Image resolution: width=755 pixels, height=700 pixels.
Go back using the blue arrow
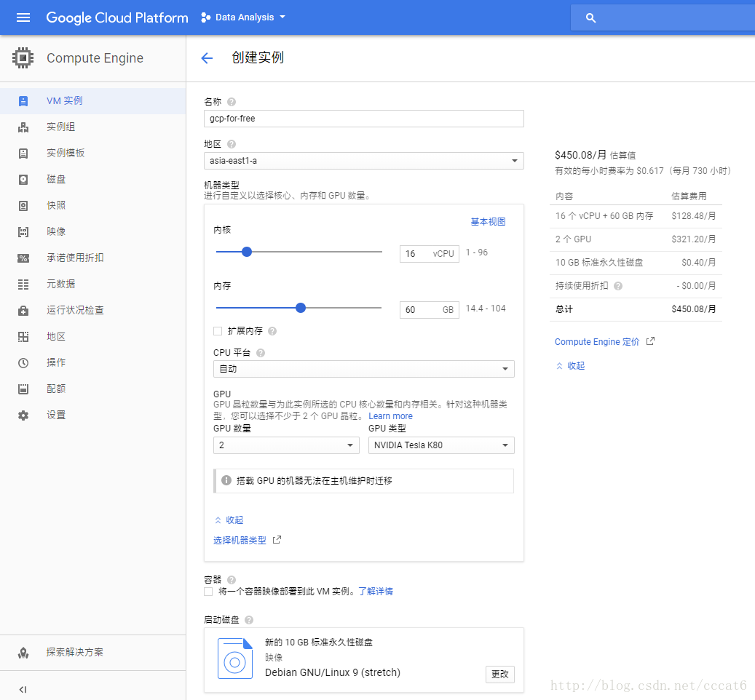tap(207, 58)
